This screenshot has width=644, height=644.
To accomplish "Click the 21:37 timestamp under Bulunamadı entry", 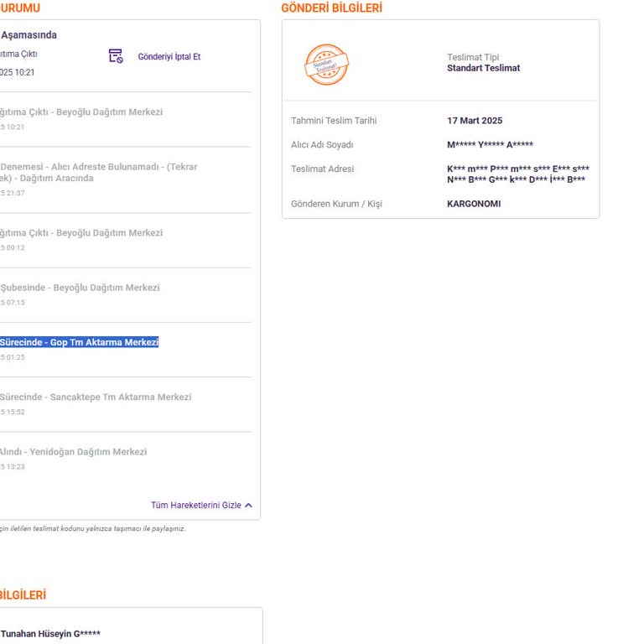I will pyautogui.click(x=13, y=193).
